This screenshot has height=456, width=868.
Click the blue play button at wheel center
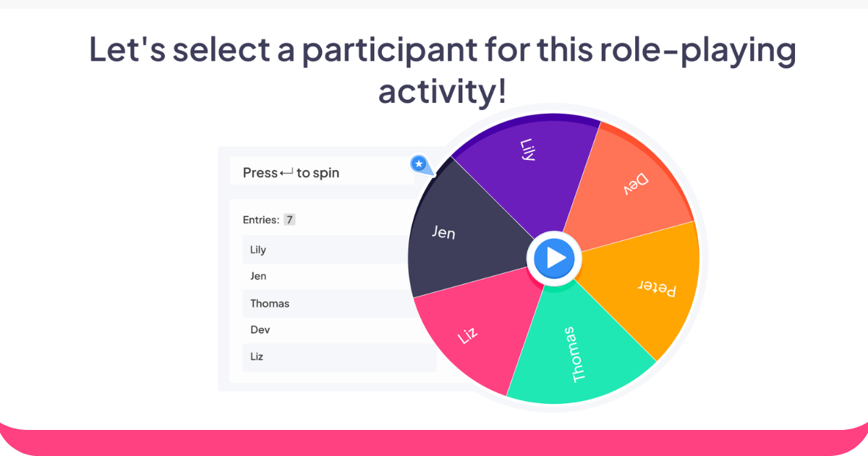(x=556, y=258)
